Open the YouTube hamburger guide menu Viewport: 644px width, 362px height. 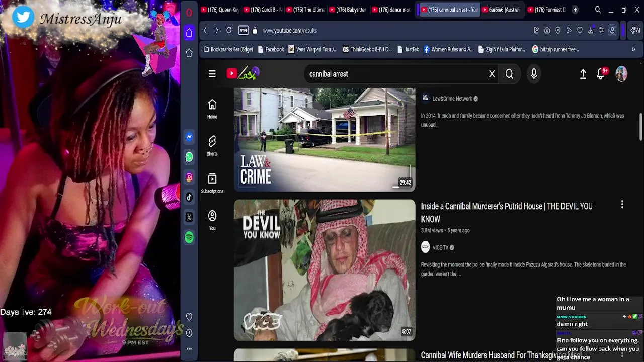tap(212, 74)
